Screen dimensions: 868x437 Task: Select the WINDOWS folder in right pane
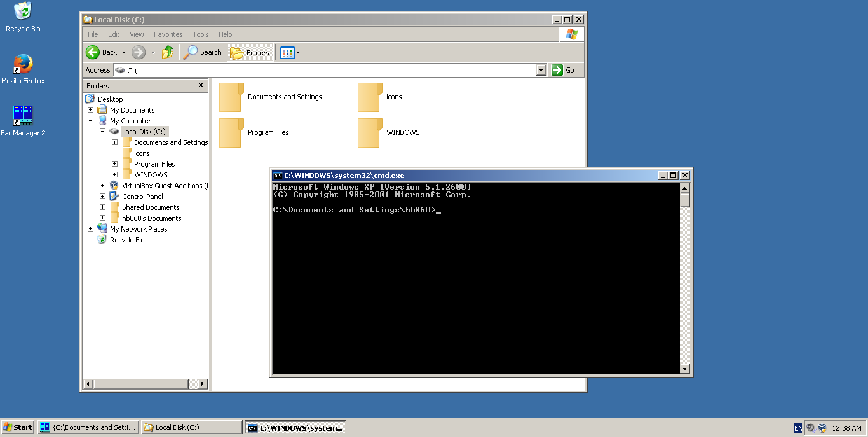click(402, 132)
